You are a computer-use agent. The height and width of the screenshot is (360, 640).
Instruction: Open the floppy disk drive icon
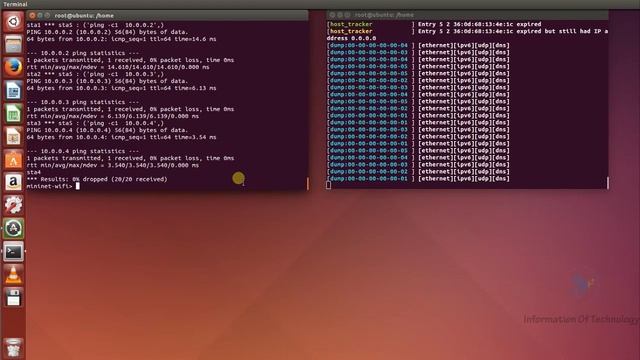[13, 298]
